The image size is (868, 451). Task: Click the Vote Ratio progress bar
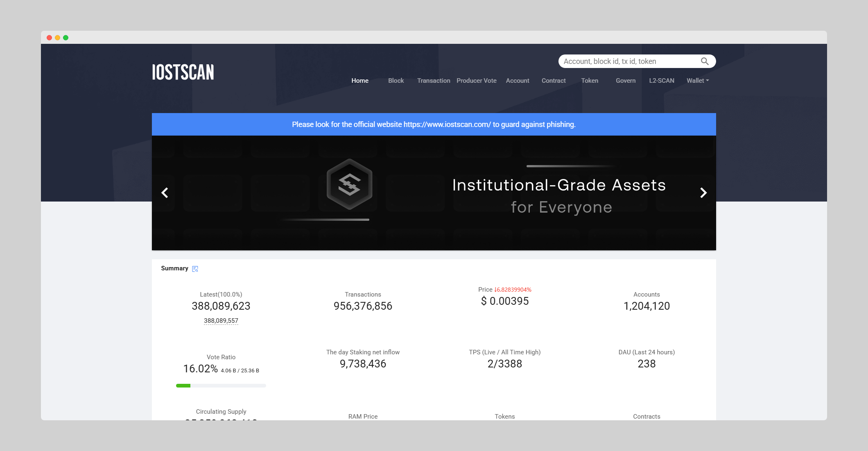click(221, 385)
